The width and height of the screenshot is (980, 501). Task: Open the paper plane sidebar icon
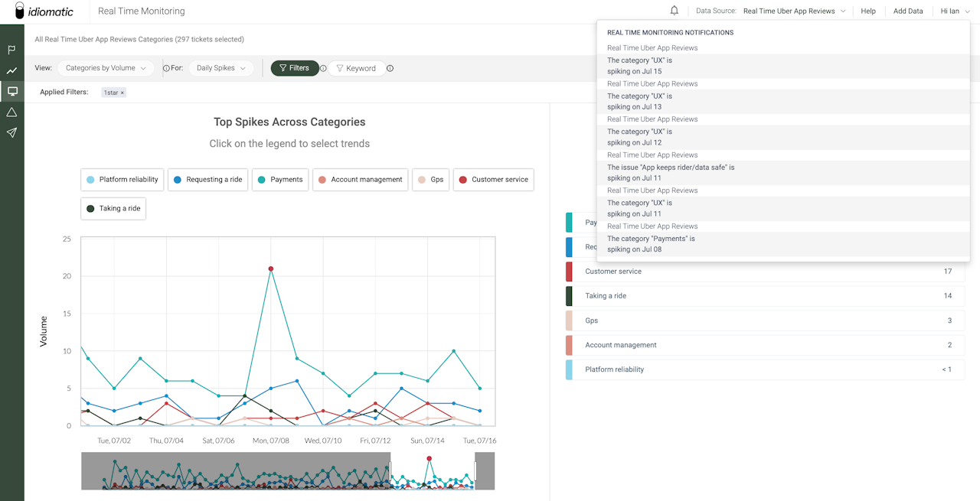click(11, 133)
